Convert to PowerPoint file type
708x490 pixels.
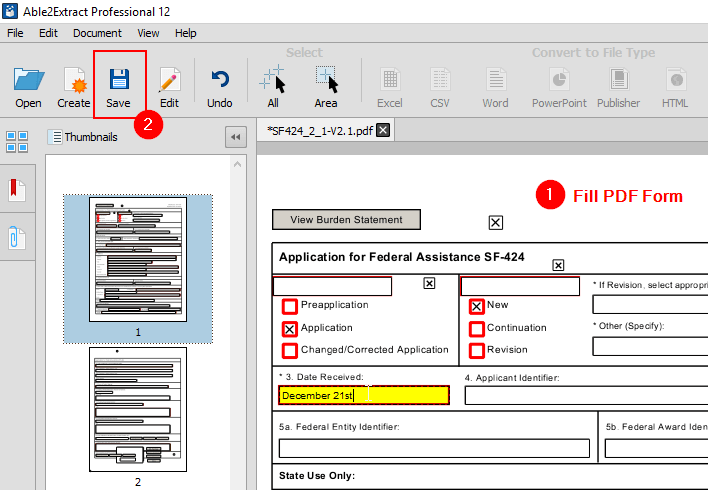coord(559,88)
